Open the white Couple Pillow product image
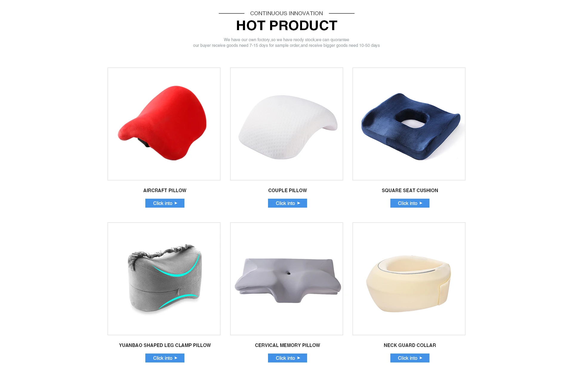This screenshot has width=573, height=392. coord(286,124)
